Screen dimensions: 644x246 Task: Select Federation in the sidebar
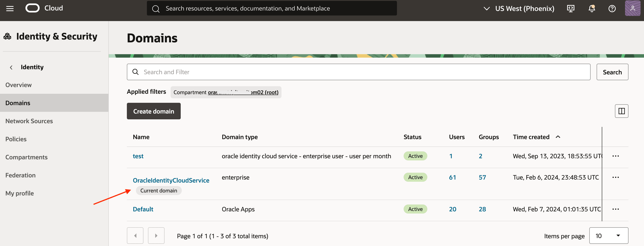pyautogui.click(x=20, y=175)
